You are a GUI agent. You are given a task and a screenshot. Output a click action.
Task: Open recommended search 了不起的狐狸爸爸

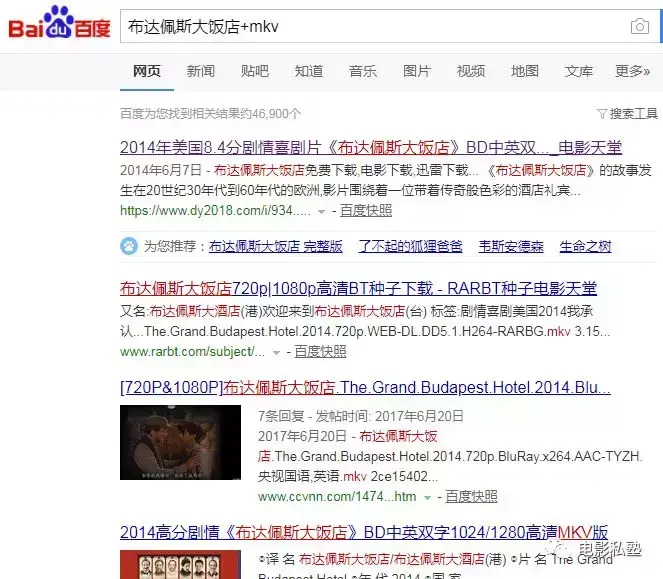click(x=411, y=246)
